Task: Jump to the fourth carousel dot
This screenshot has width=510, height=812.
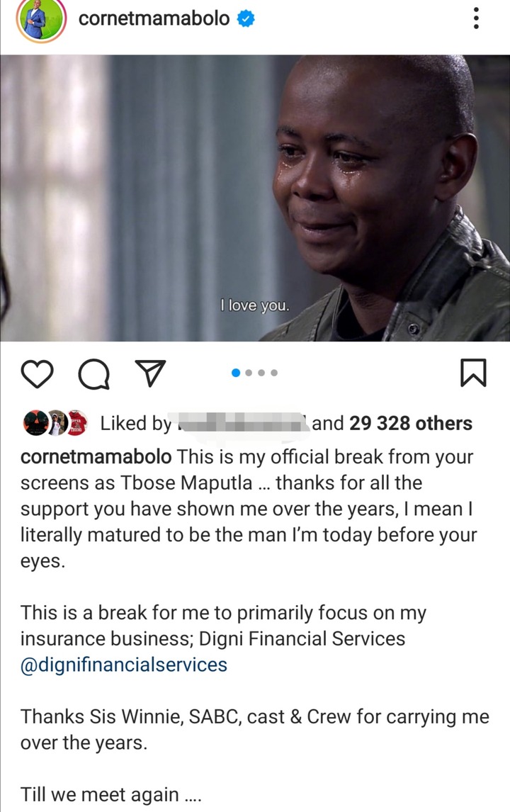Action: pos(274,373)
